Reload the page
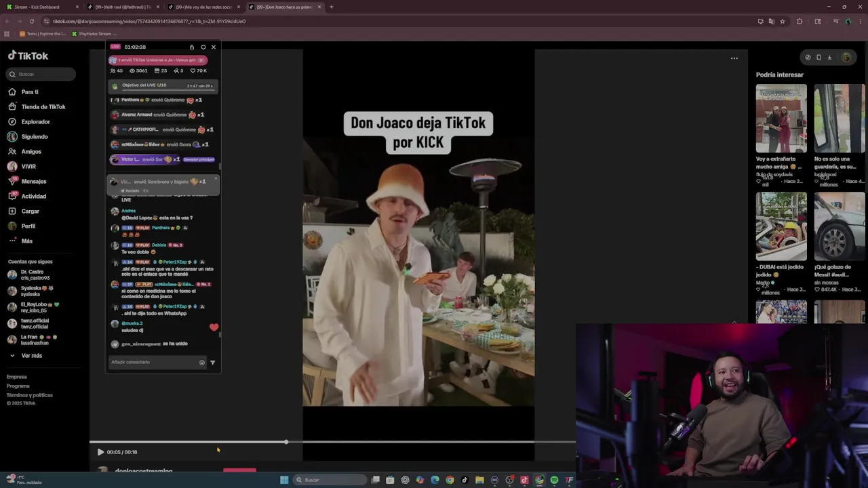Image resolution: width=868 pixels, height=488 pixels. 32,21
